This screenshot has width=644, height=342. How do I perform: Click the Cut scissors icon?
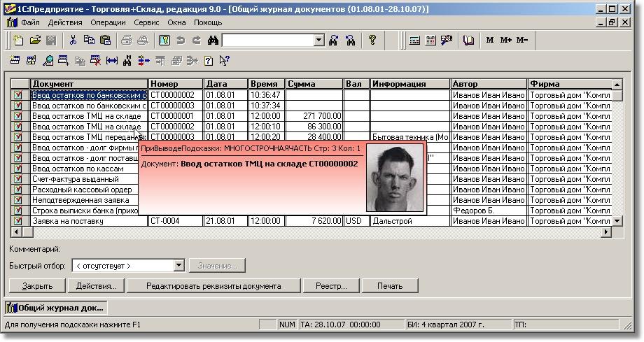click(x=73, y=41)
